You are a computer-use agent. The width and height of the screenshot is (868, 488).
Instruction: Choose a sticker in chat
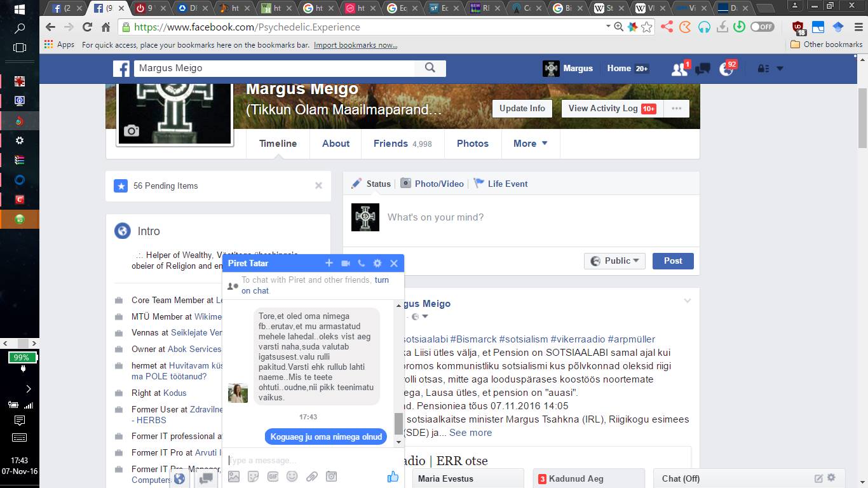tap(253, 477)
